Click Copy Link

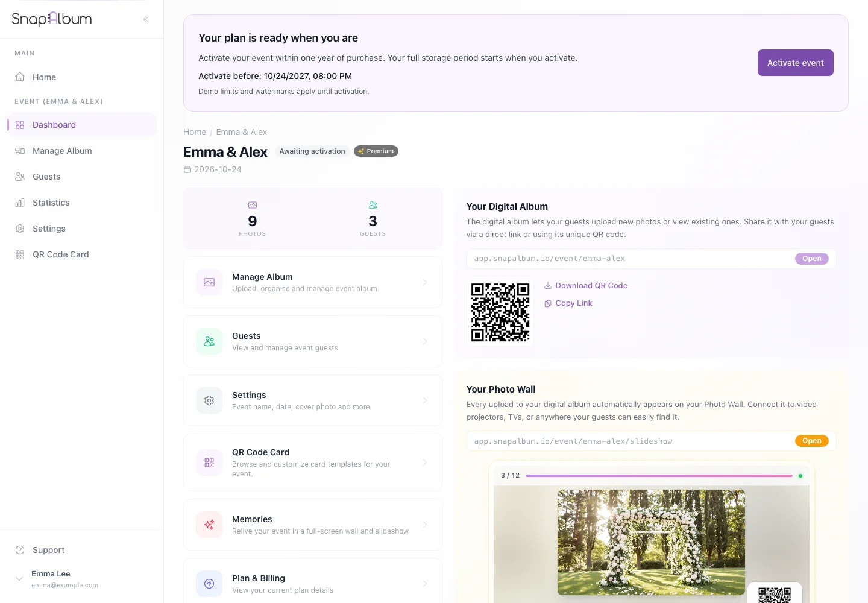[568, 303]
